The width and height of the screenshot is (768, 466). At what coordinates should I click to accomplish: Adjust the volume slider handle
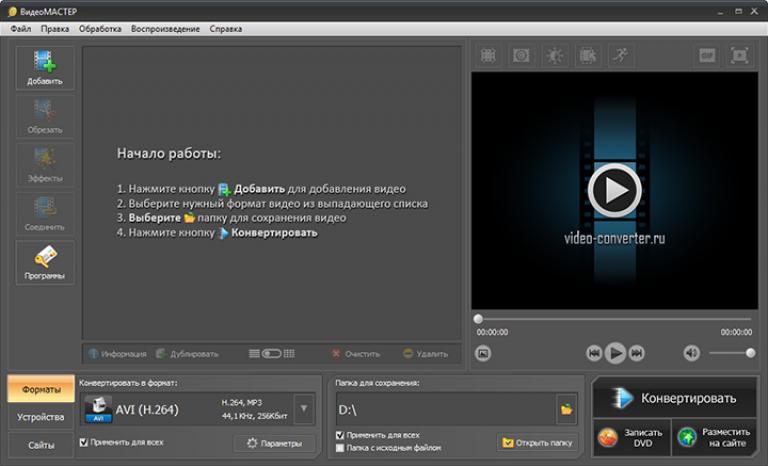[750, 353]
